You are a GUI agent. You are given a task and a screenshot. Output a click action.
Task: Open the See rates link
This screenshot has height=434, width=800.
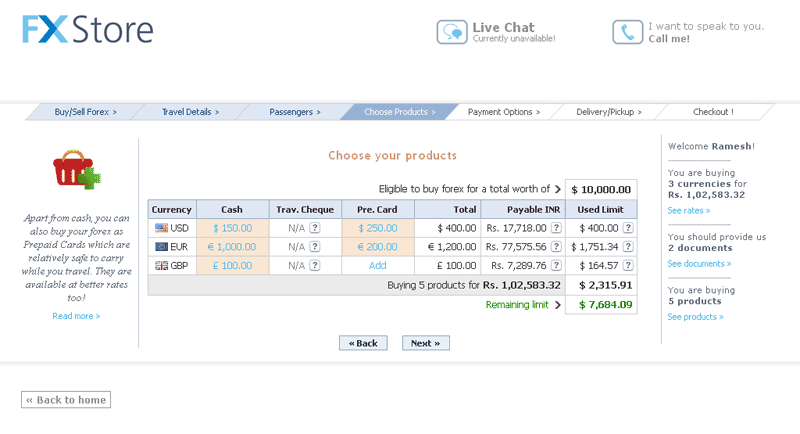coord(689,211)
